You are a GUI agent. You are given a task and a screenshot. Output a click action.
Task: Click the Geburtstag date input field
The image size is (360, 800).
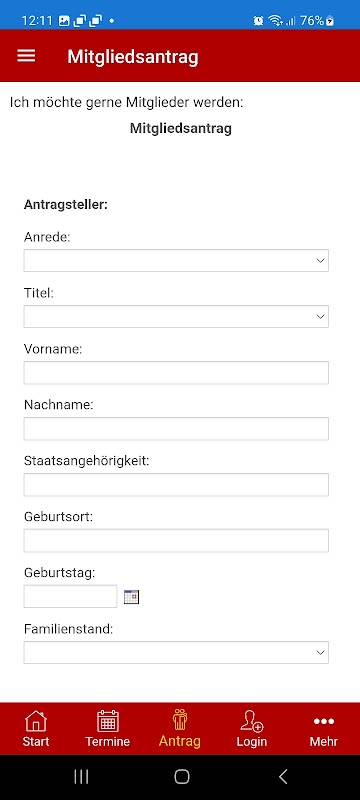click(x=70, y=596)
